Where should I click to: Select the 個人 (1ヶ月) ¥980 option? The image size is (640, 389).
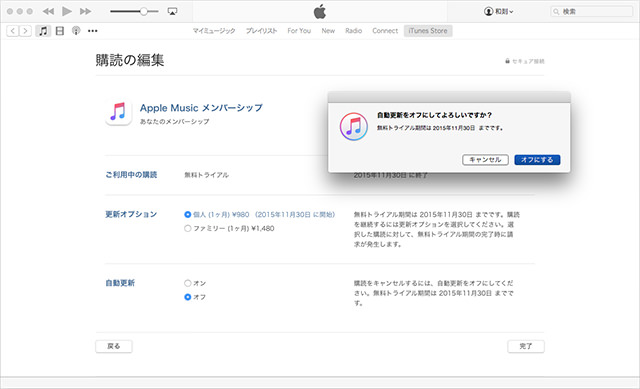click(188, 214)
